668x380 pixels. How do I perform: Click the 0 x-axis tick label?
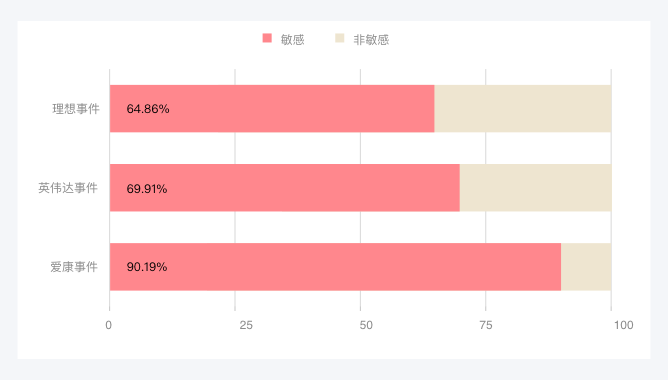[109, 325]
